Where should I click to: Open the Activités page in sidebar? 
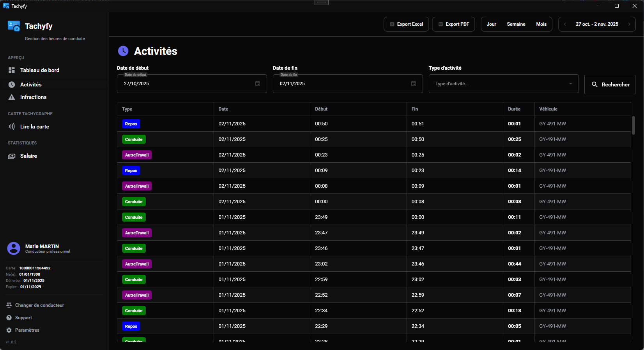point(31,84)
